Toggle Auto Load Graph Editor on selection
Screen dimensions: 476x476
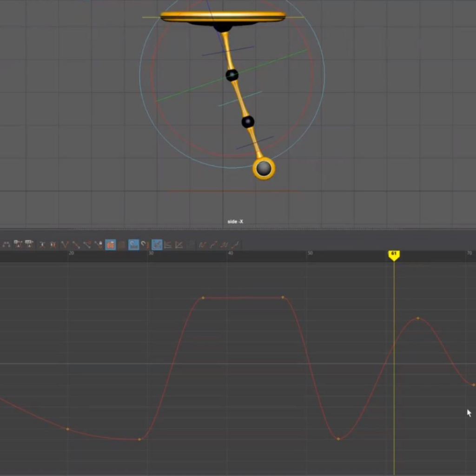pos(110,245)
